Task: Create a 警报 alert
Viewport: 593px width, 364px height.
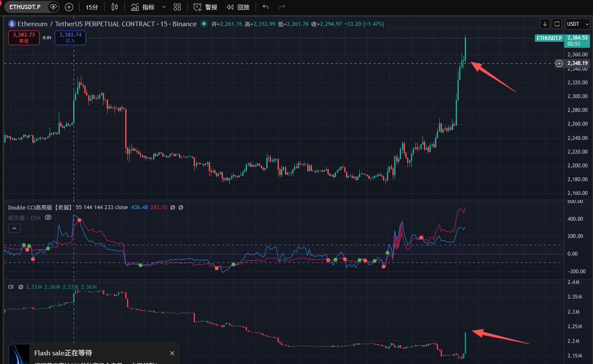Action: (x=205, y=7)
